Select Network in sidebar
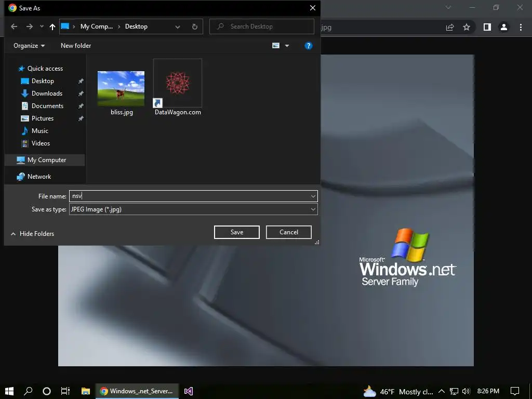This screenshot has height=399, width=532. point(34,177)
